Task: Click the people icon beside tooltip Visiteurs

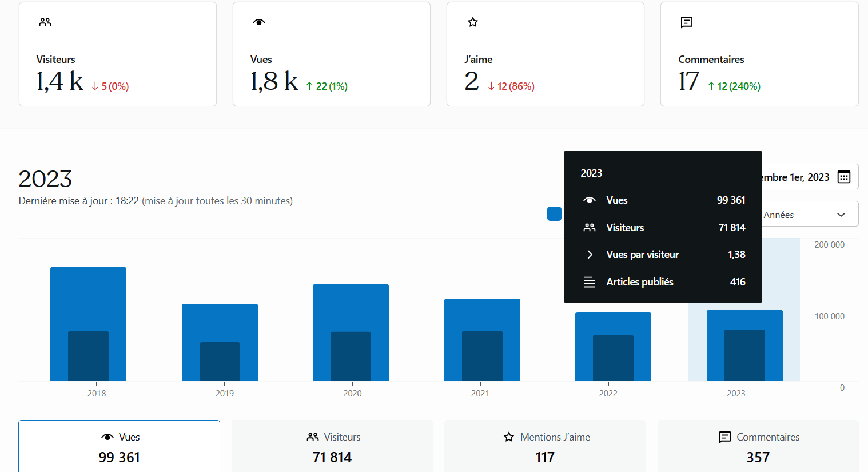Action: pyautogui.click(x=590, y=228)
